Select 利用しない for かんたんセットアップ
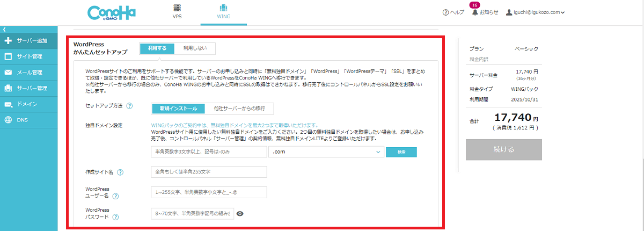Image resolution: width=644 pixels, height=231 pixels. 195,48
